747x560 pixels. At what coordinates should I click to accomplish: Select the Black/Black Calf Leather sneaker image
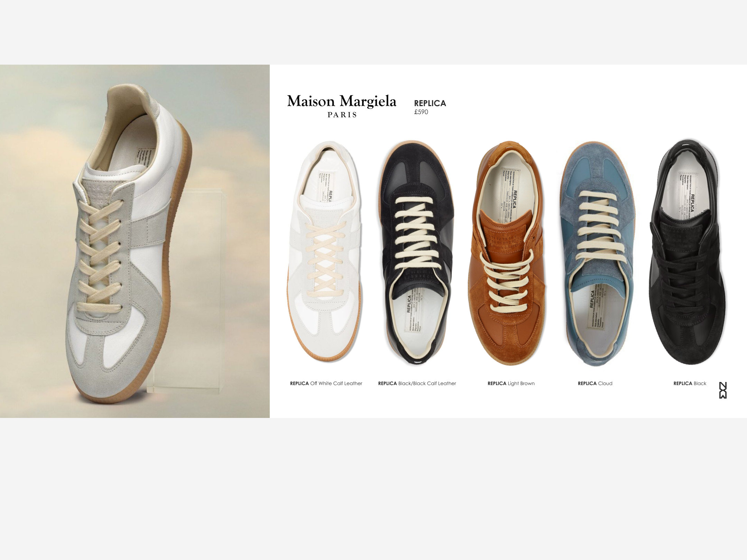pyautogui.click(x=417, y=252)
